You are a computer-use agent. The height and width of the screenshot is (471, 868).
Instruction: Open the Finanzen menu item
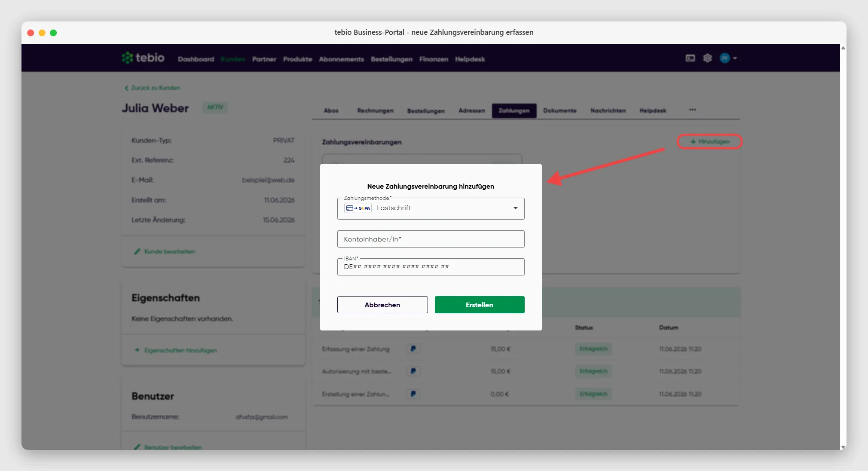(434, 59)
